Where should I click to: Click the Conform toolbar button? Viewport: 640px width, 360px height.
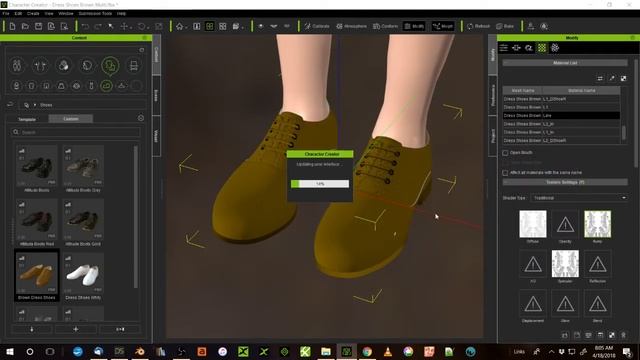[385, 26]
